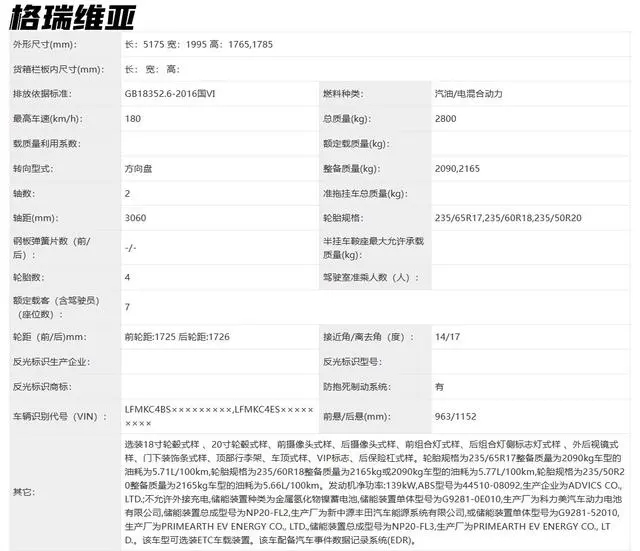Select top speed value 180

point(133,119)
